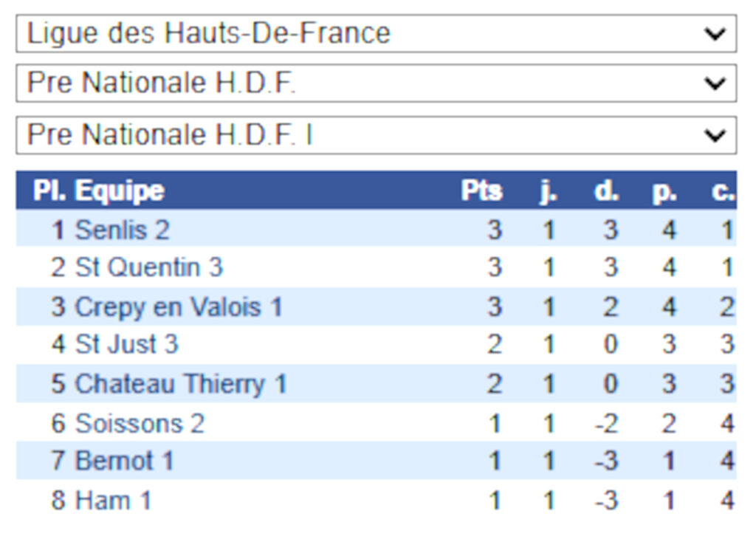Click the p. column header
This screenshot has height=539, width=756.
point(664,190)
